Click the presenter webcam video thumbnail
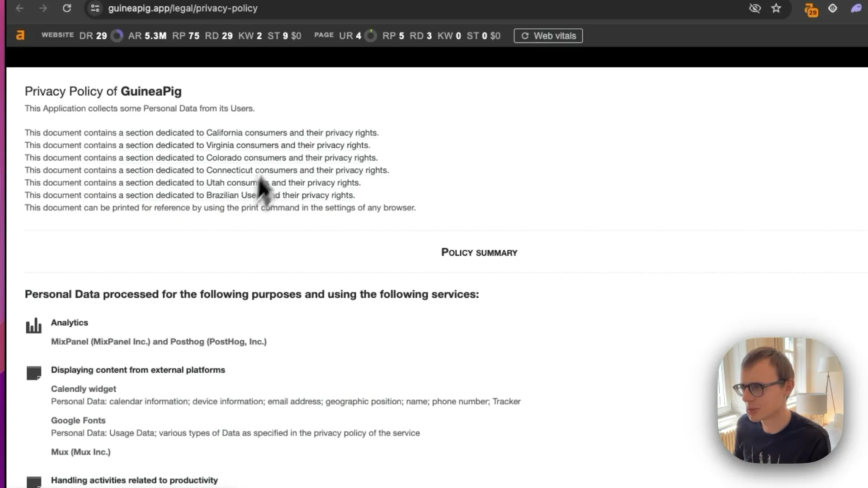Viewport: 868px width, 488px height. [780, 400]
